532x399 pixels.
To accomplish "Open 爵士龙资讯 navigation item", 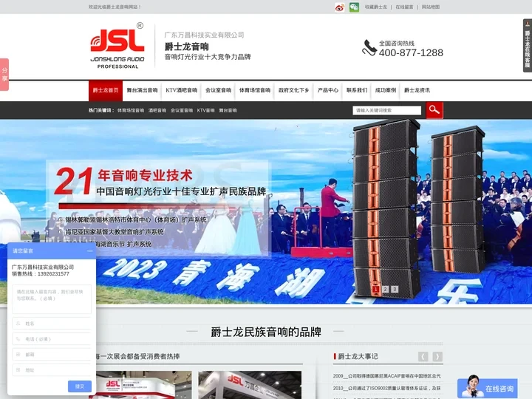I will tap(417, 90).
